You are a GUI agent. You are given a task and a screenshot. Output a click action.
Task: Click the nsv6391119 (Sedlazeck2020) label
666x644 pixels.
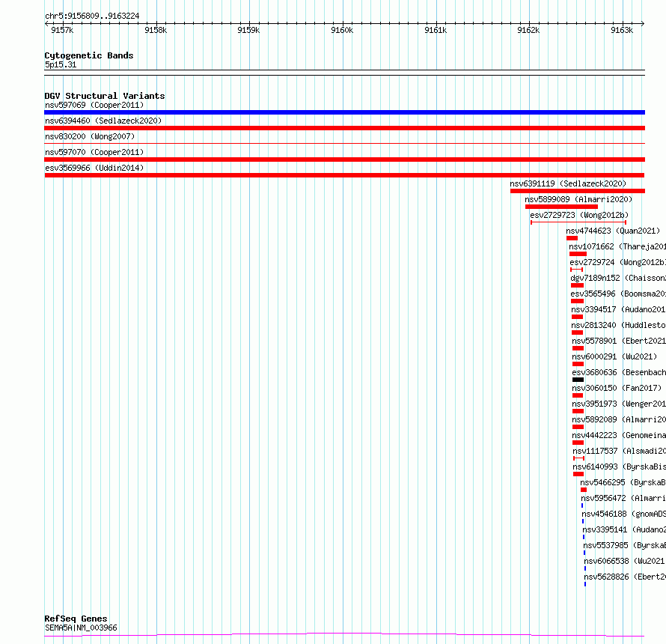(x=568, y=183)
